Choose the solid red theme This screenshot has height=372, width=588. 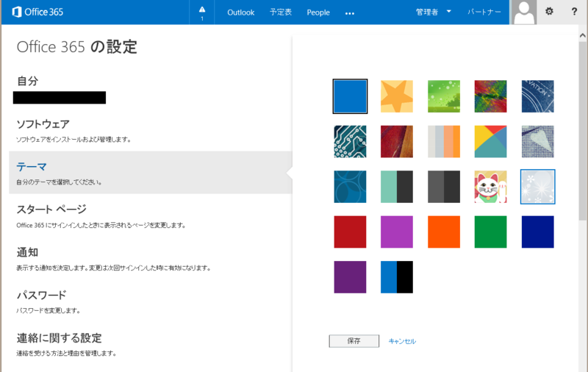350,232
